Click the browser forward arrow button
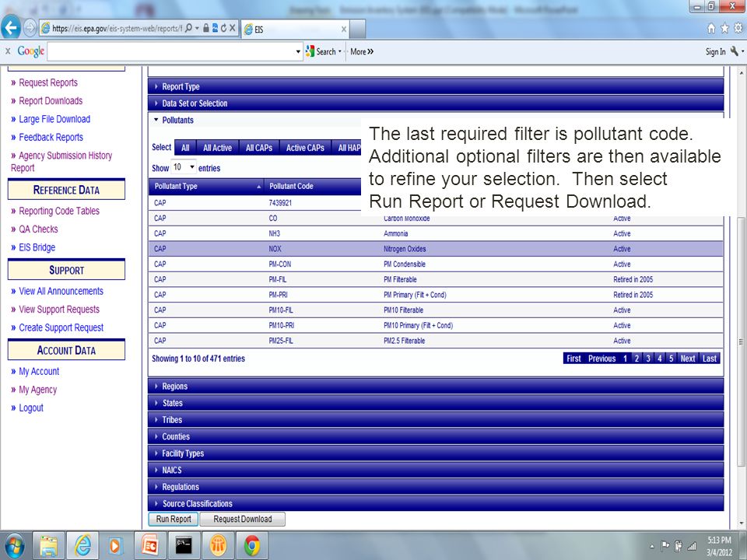 (30, 29)
